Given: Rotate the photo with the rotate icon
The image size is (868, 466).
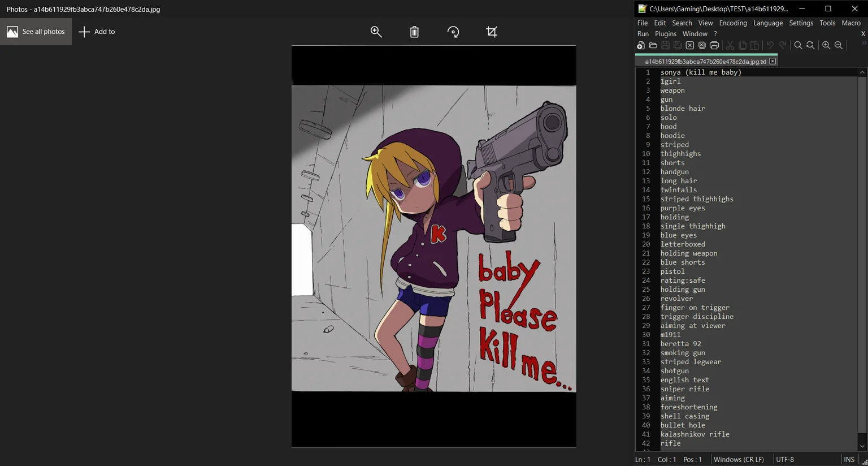Looking at the screenshot, I should point(453,32).
